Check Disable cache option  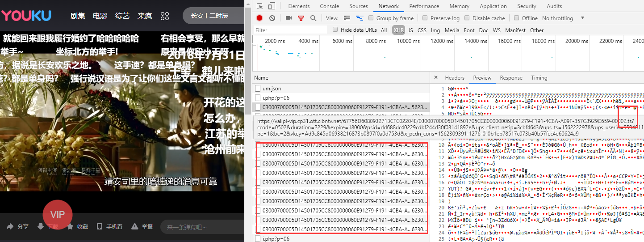click(x=467, y=18)
